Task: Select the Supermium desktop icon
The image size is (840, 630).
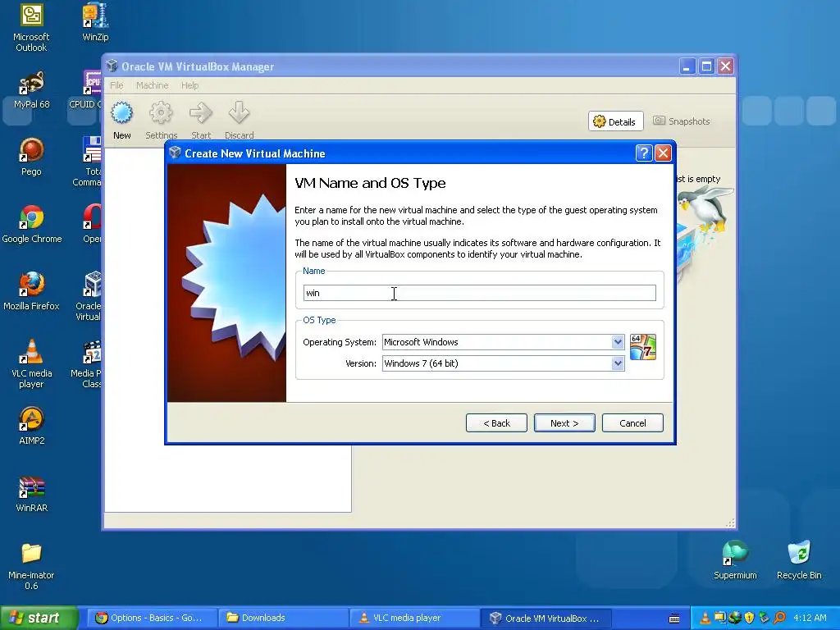Action: click(735, 560)
